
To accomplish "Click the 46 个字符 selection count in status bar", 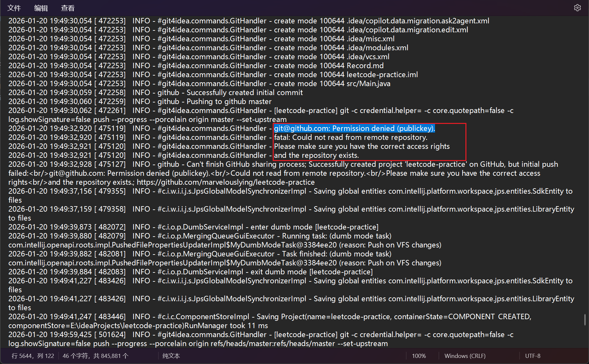I will point(95,356).
